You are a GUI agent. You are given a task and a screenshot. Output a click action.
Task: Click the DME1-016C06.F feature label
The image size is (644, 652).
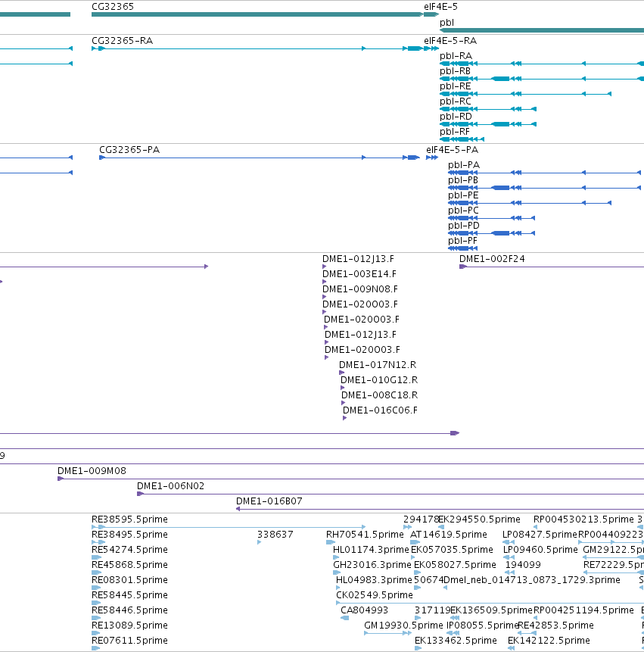click(380, 410)
